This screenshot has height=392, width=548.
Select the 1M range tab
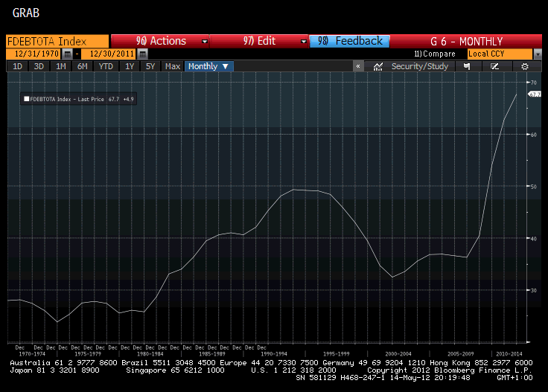click(x=61, y=66)
